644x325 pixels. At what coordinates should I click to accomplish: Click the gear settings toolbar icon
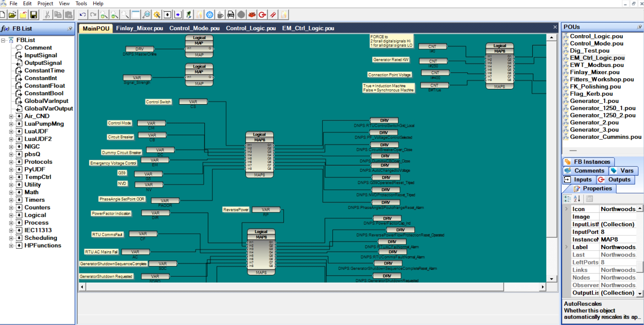pos(157,15)
